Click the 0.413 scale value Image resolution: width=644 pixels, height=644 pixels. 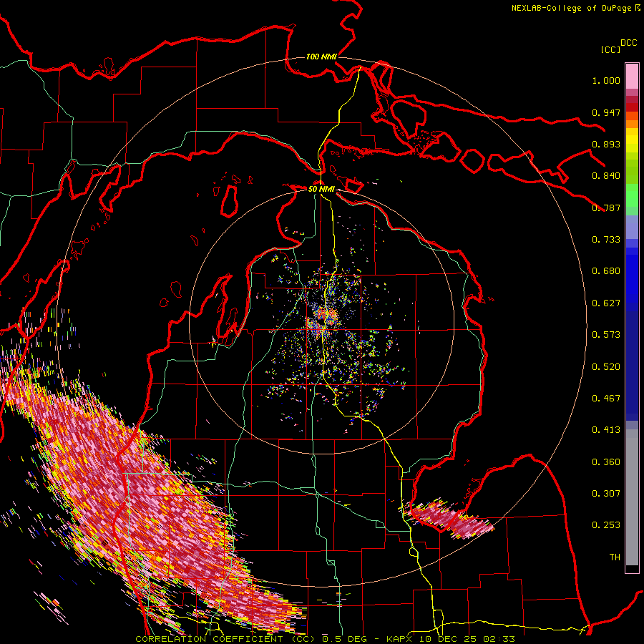pyautogui.click(x=606, y=430)
